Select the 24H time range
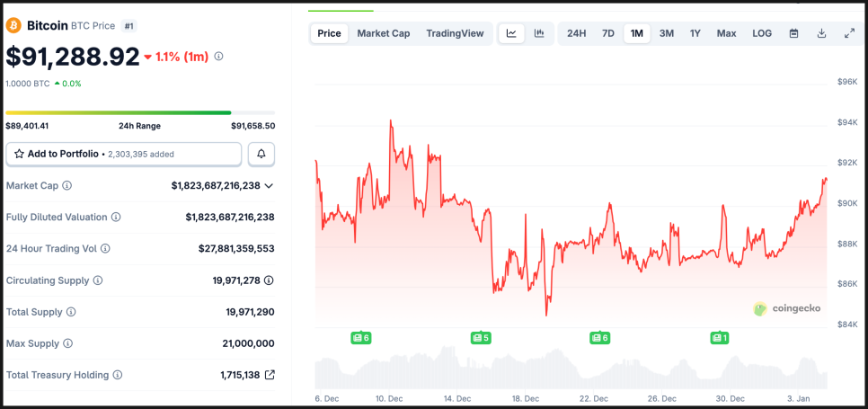868x409 pixels. pyautogui.click(x=576, y=33)
